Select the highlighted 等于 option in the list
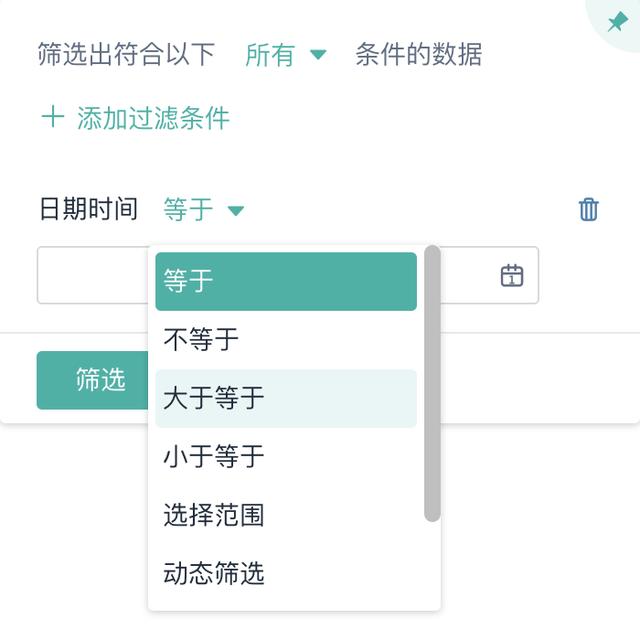This screenshot has width=640, height=629. point(285,281)
